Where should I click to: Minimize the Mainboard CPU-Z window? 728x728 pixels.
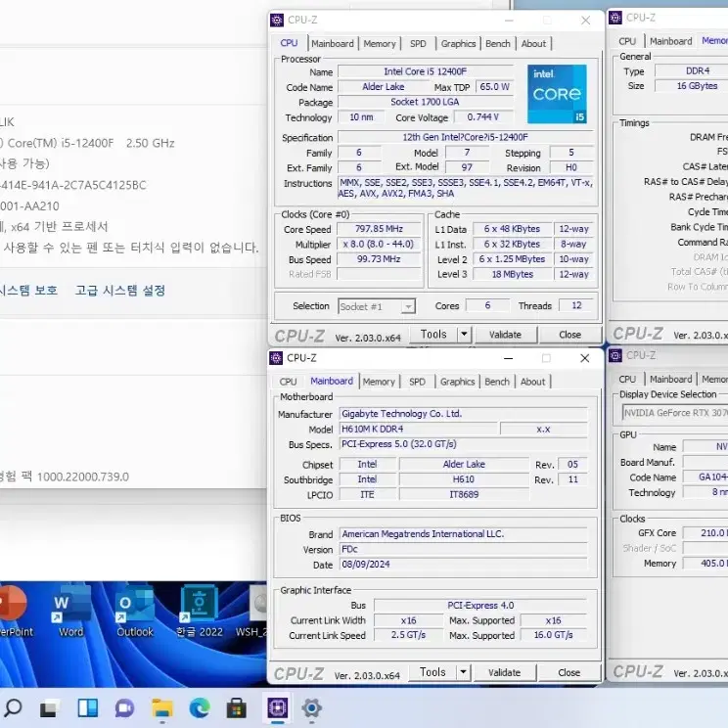pos(509,358)
